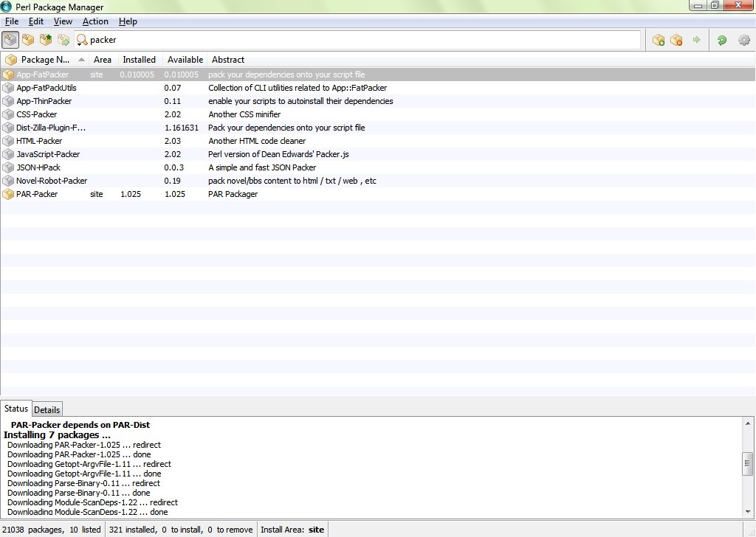
Task: Click Another CSS minifier abstract
Action: coord(244,114)
